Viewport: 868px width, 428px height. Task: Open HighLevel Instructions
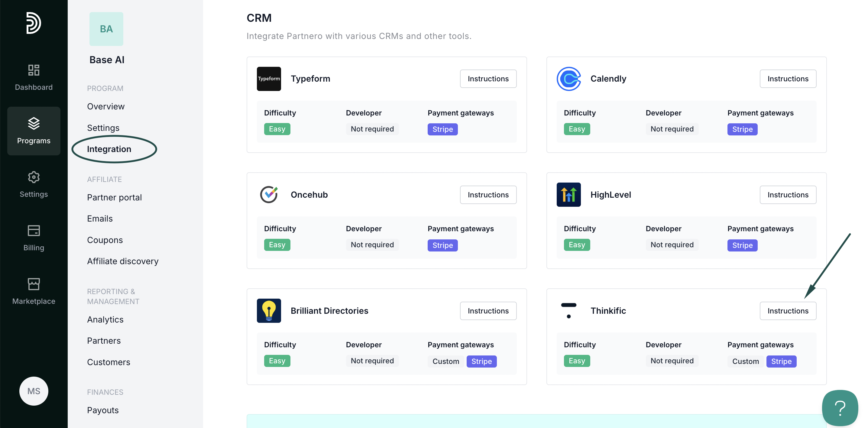tap(788, 194)
